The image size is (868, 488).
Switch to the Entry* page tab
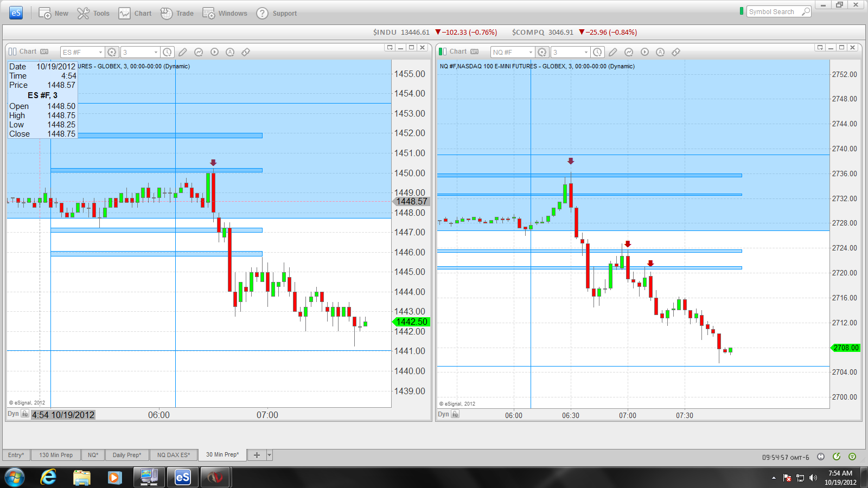pos(16,455)
